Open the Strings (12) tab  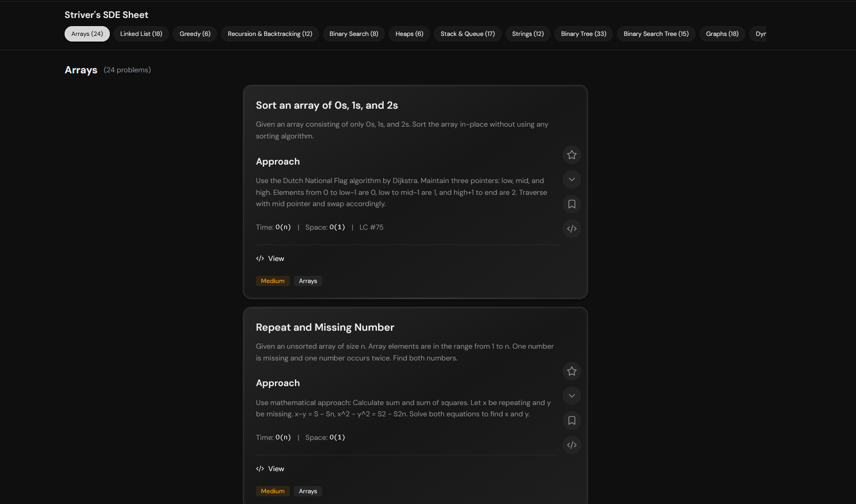(x=528, y=34)
